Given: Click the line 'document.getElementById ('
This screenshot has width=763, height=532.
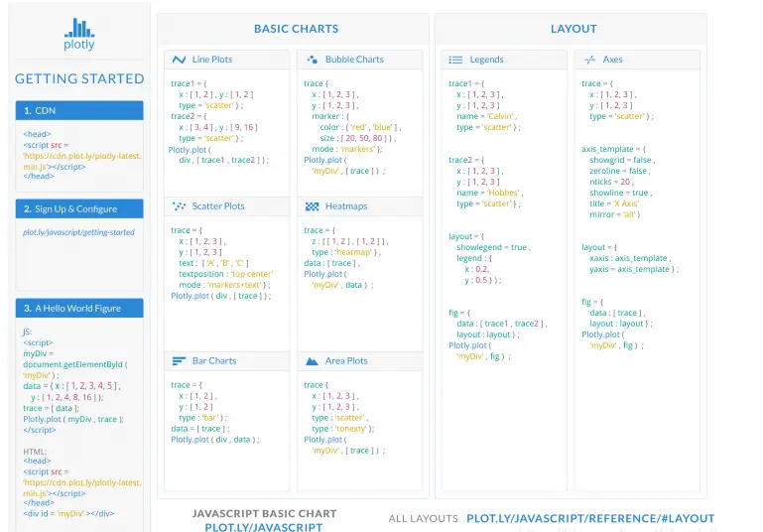Looking at the screenshot, I should tap(75, 364).
